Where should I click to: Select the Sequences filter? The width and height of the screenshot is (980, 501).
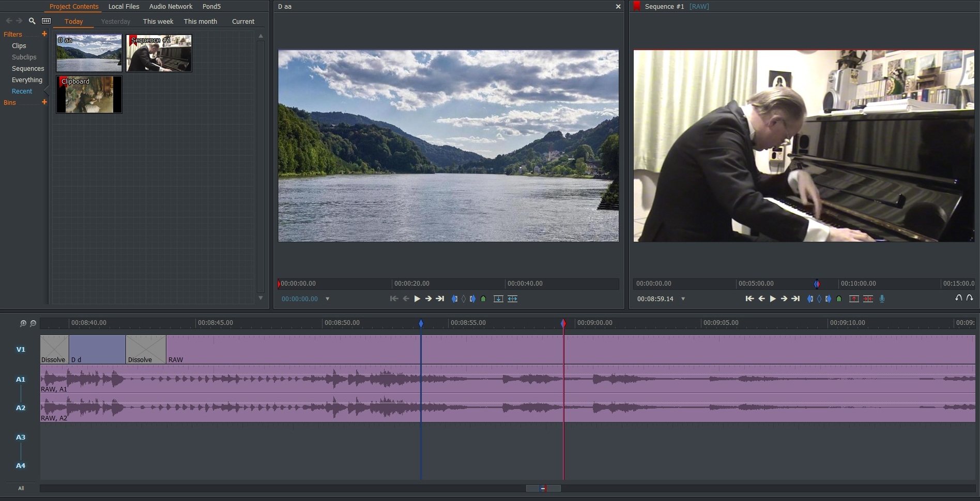tap(28, 69)
